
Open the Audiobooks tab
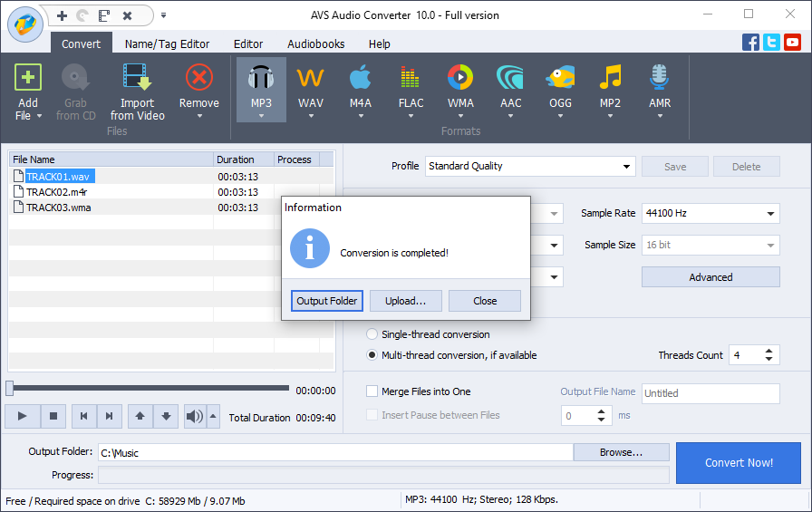click(316, 44)
